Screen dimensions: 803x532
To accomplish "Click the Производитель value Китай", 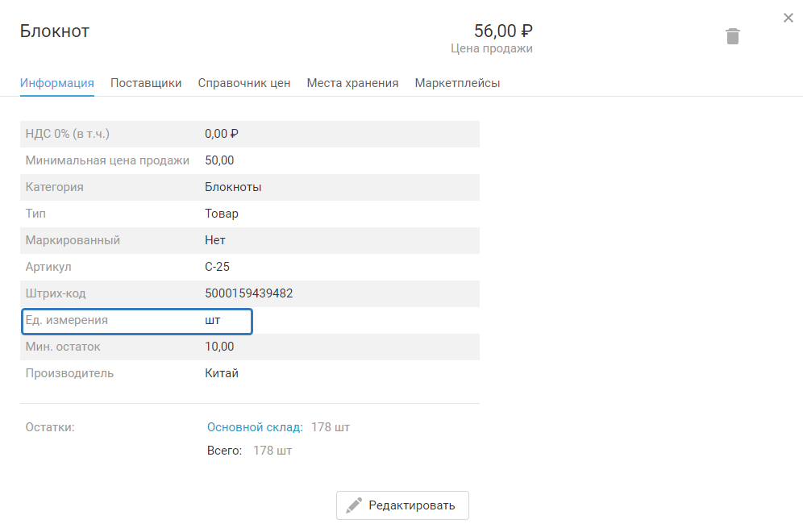I will point(222,373).
